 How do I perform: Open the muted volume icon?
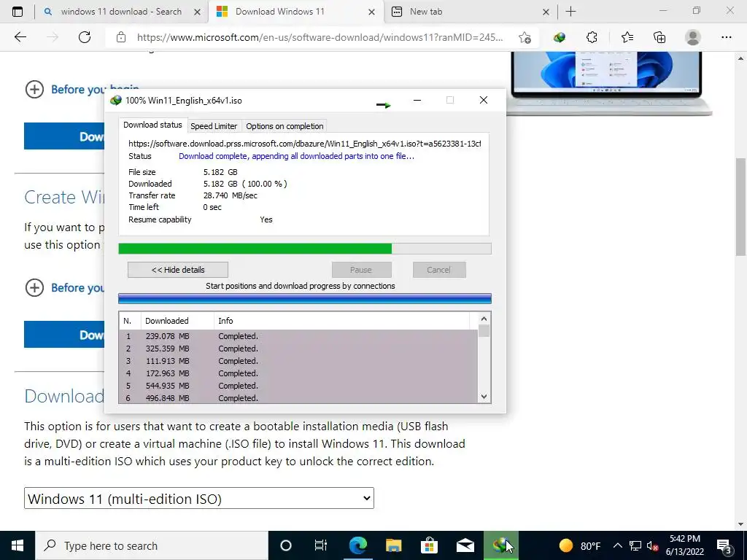tap(652, 545)
